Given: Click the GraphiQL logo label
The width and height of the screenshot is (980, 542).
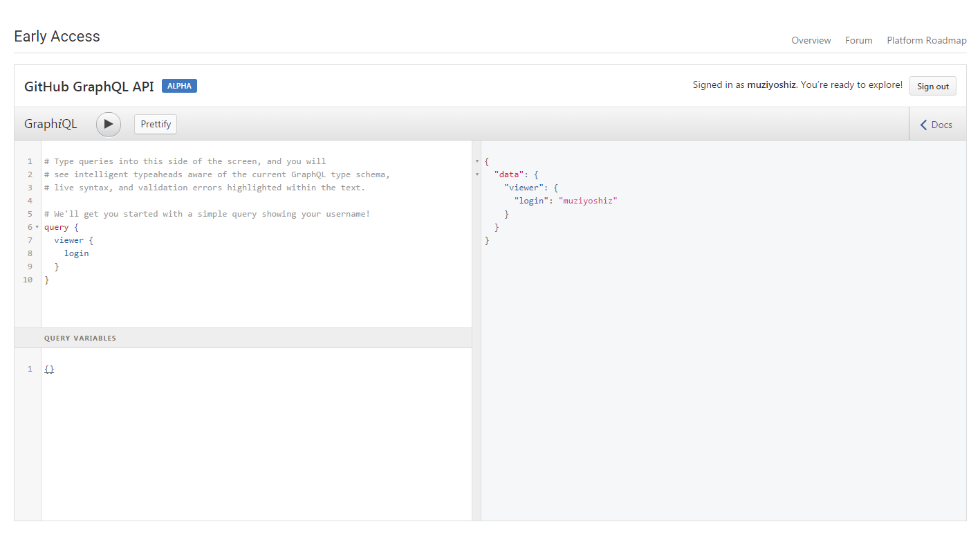Looking at the screenshot, I should tap(50, 123).
